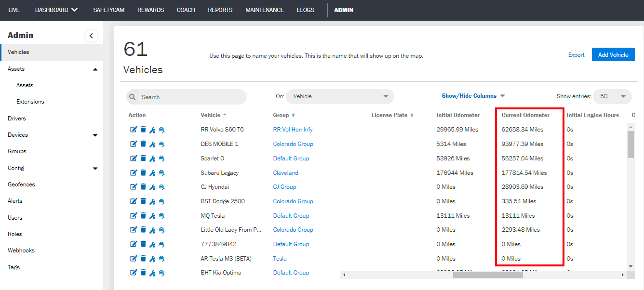Expand the Config section

click(x=95, y=169)
